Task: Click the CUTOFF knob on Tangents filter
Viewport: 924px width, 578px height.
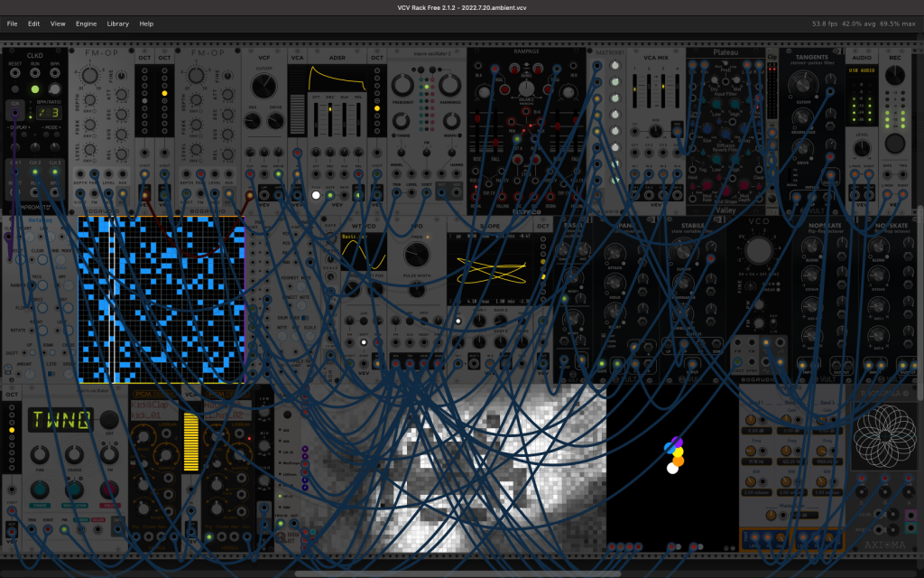Action: tap(802, 84)
